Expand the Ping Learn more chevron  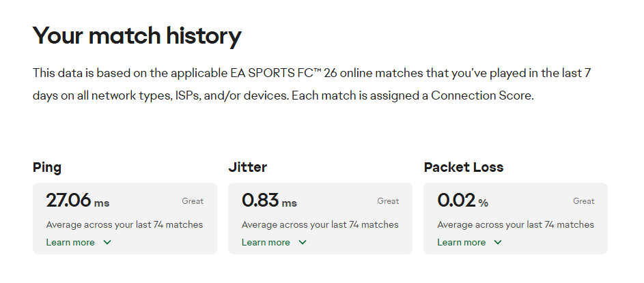click(107, 242)
